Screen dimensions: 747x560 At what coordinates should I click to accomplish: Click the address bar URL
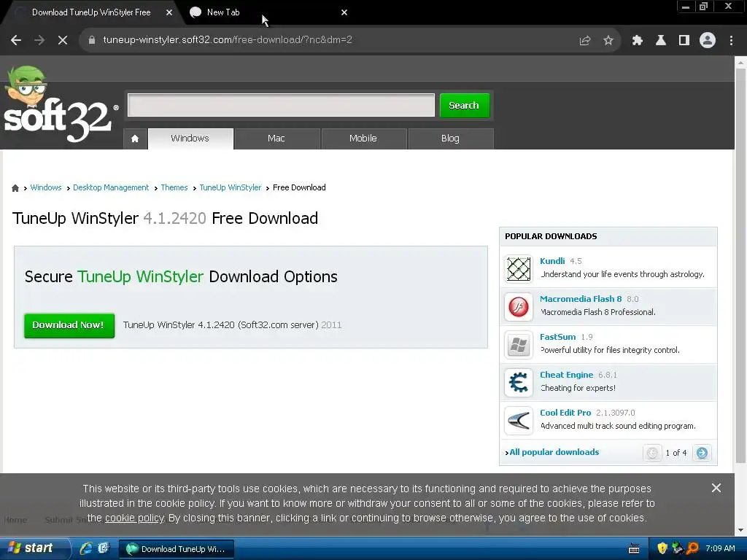tap(228, 40)
